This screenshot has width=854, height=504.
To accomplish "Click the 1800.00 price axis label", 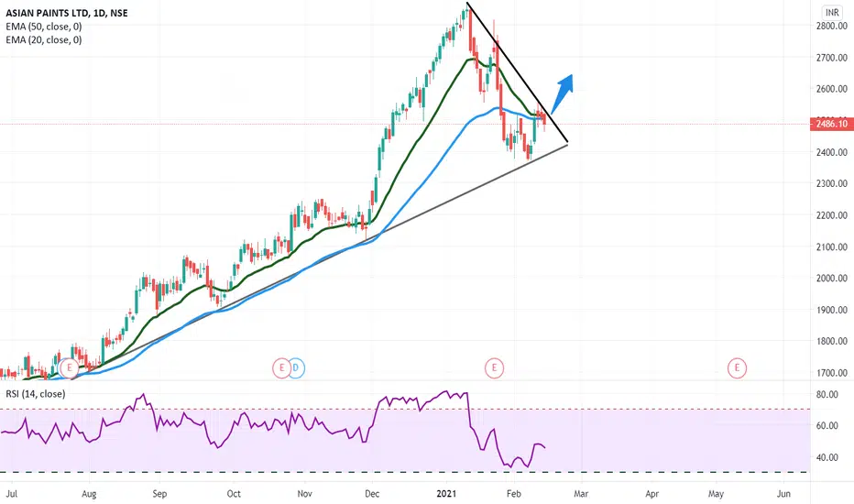I will click(832, 341).
